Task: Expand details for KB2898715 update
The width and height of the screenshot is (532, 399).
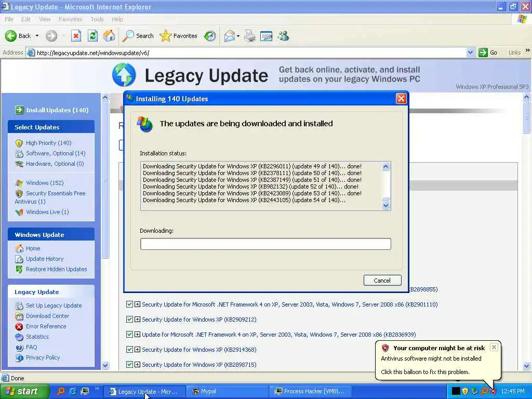Action: click(x=137, y=364)
